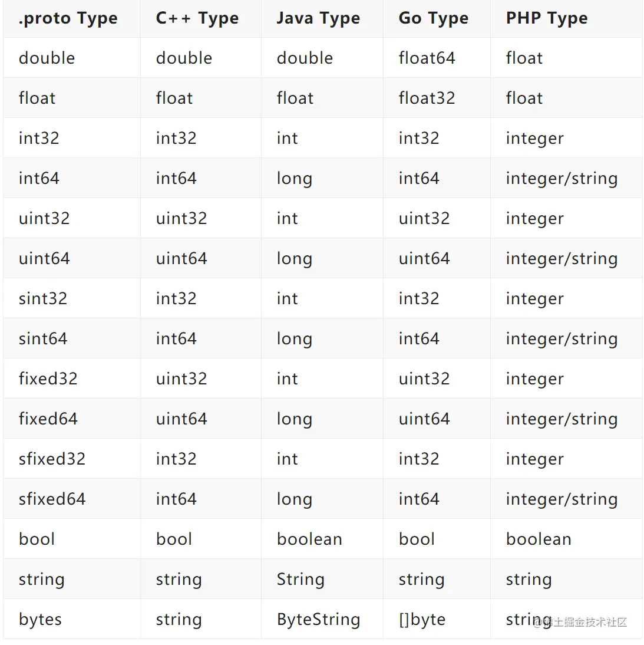This screenshot has height=645, width=644.
Task: Select the []byte Go type cell
Action: (422, 619)
